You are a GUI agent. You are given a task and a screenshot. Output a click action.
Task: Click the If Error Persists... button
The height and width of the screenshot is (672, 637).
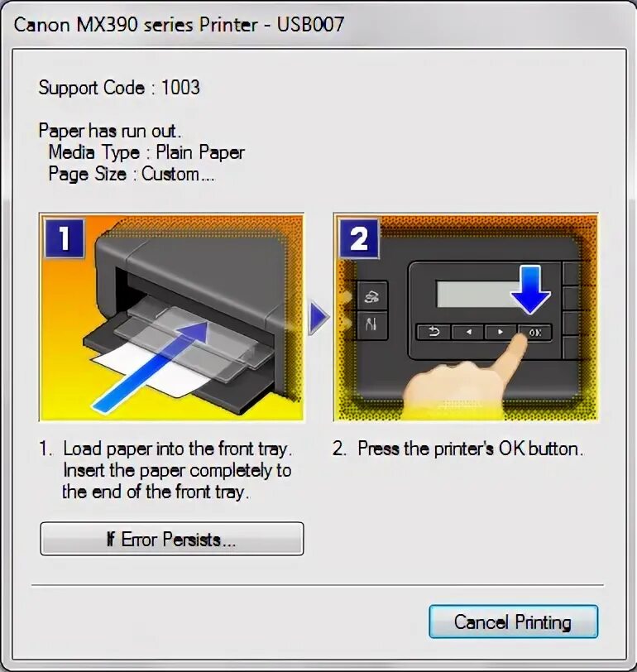point(172,539)
